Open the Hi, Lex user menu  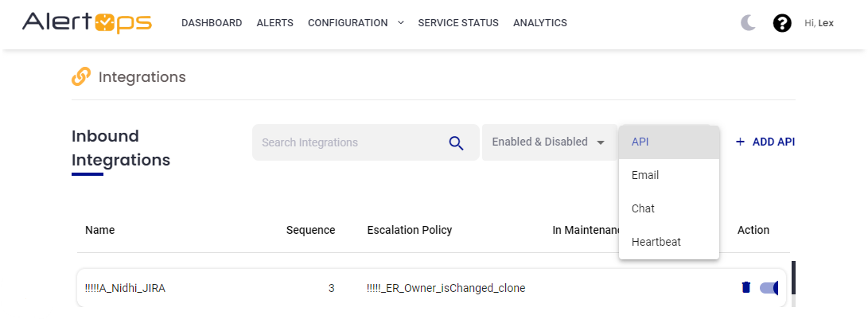coord(819,23)
